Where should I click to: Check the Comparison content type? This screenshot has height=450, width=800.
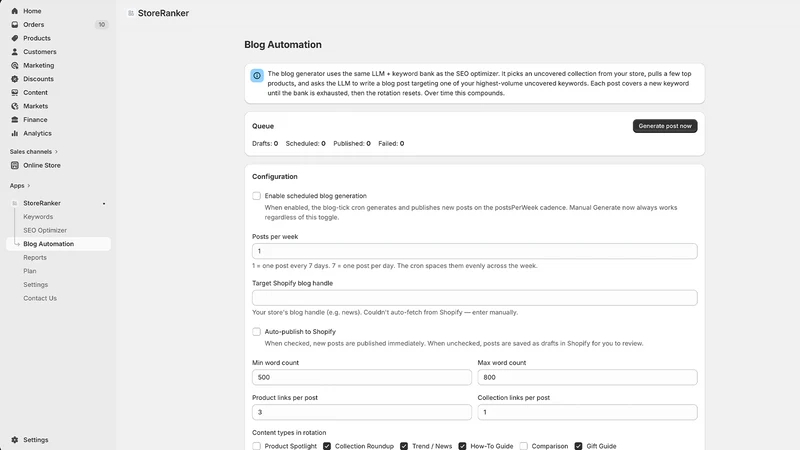pyautogui.click(x=523, y=446)
